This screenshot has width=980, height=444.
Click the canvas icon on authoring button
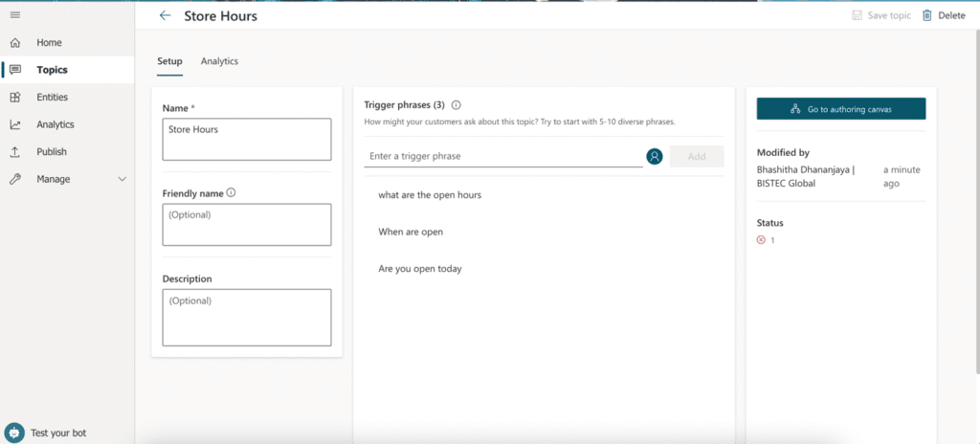pos(795,109)
